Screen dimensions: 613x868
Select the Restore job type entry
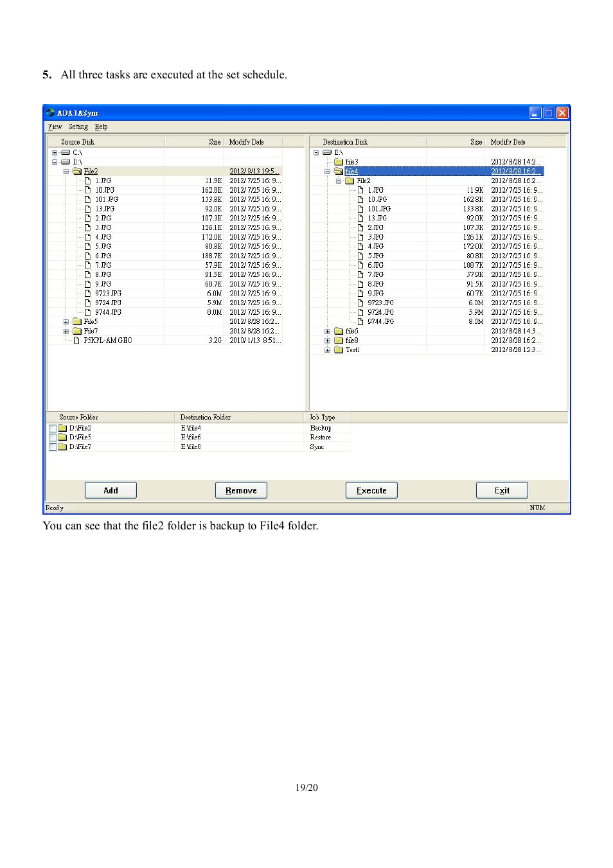[321, 438]
